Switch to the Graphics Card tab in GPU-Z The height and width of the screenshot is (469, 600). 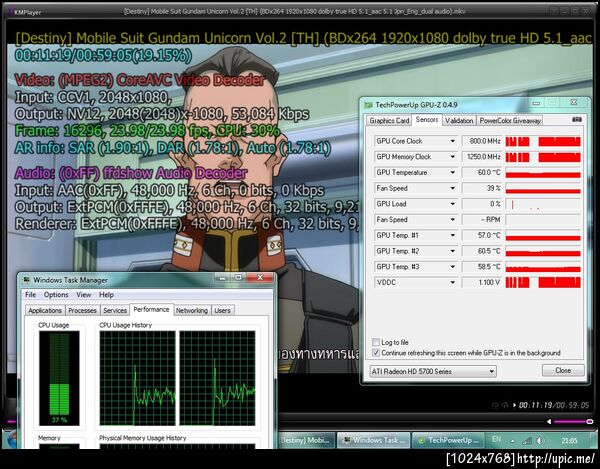point(389,121)
